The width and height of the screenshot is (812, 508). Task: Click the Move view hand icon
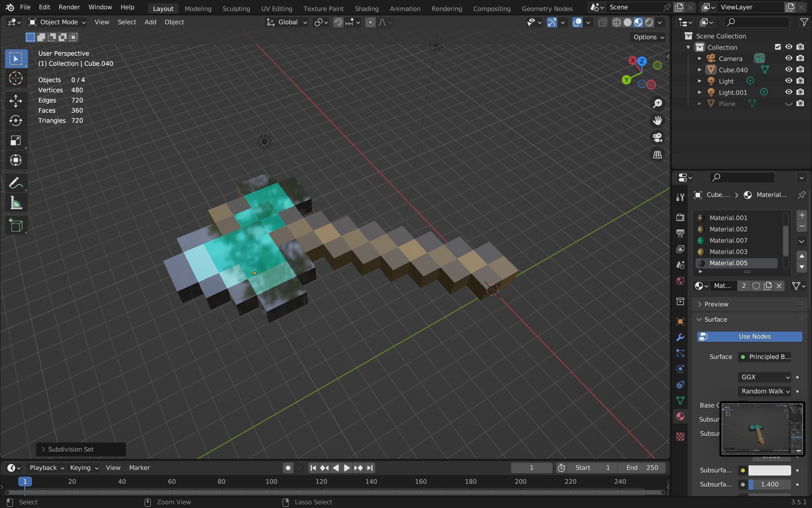pyautogui.click(x=657, y=121)
